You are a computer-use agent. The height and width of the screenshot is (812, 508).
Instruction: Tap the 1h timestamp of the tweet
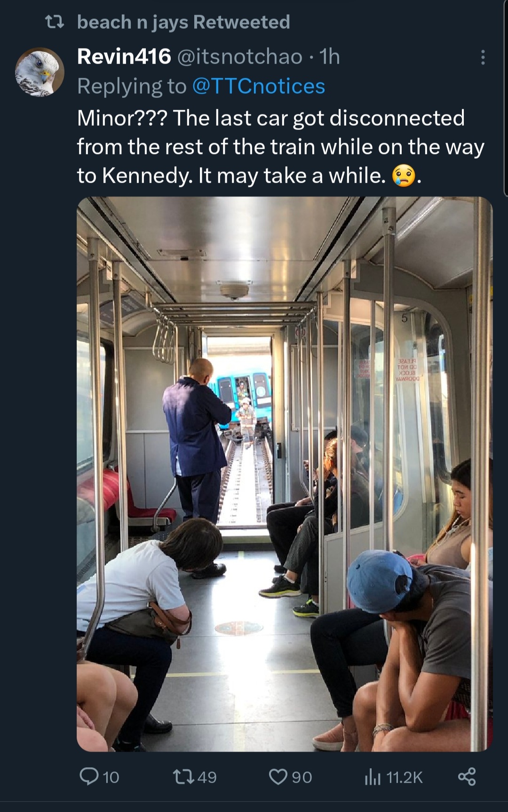[x=330, y=56]
